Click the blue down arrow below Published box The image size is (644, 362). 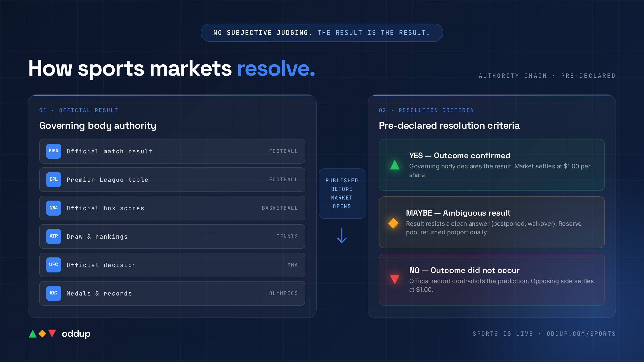342,235
